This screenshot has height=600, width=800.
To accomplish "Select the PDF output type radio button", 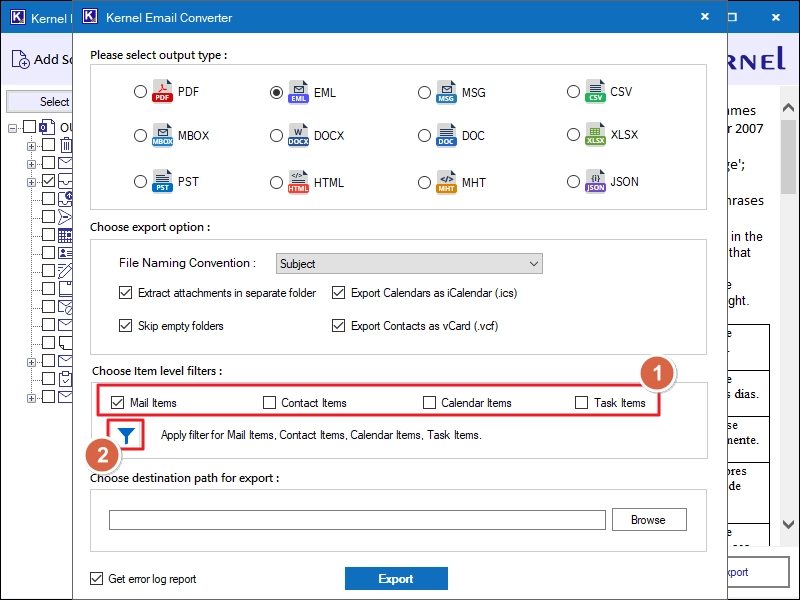I will click(140, 92).
